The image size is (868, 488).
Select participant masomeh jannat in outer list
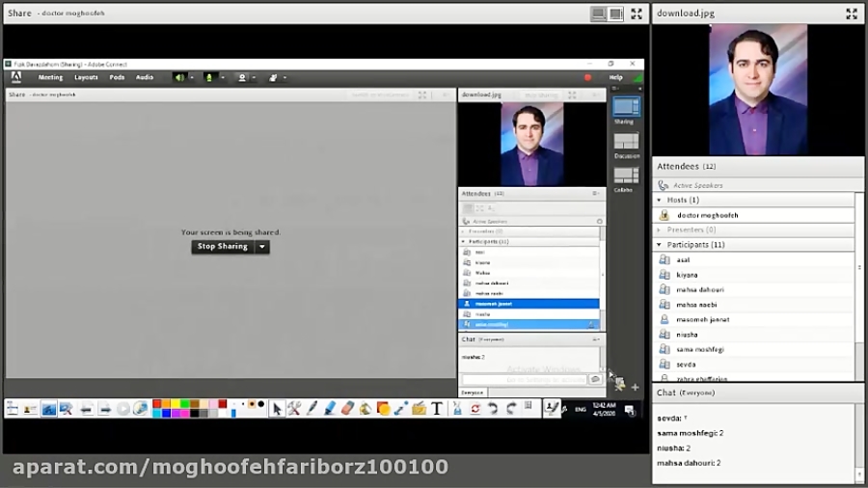click(x=755, y=319)
